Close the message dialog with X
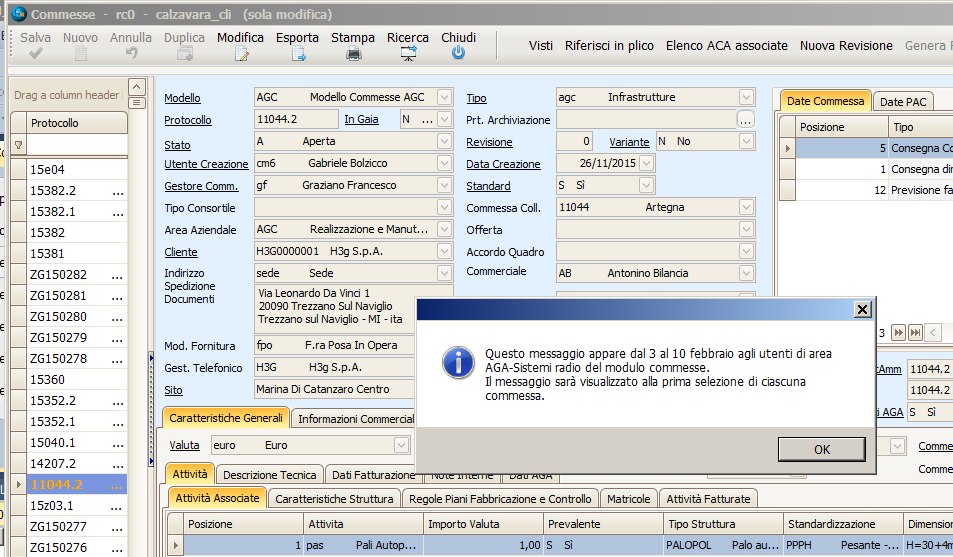 (x=862, y=310)
